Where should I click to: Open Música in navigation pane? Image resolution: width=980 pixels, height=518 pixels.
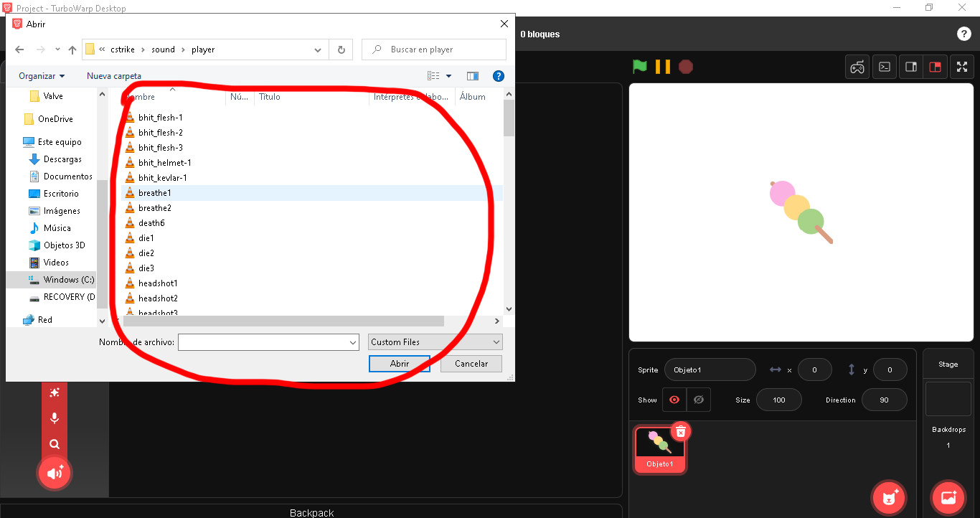[x=57, y=228]
